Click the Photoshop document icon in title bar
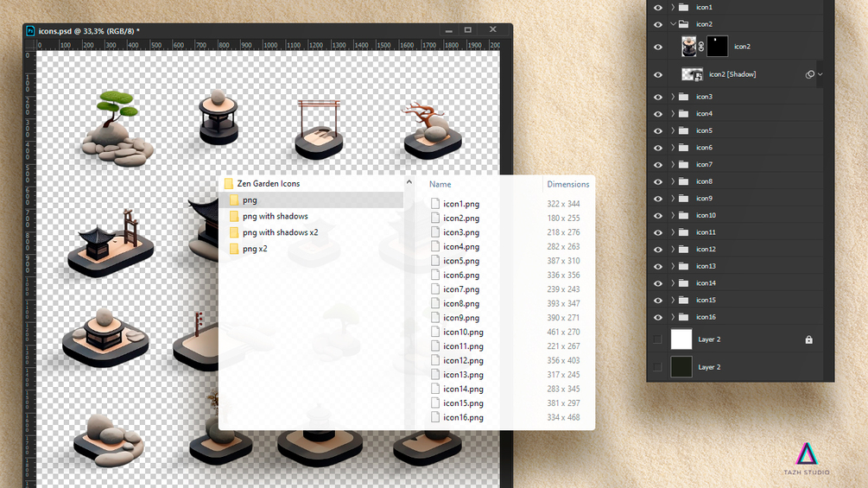The height and width of the screenshot is (488, 868). coord(30,31)
